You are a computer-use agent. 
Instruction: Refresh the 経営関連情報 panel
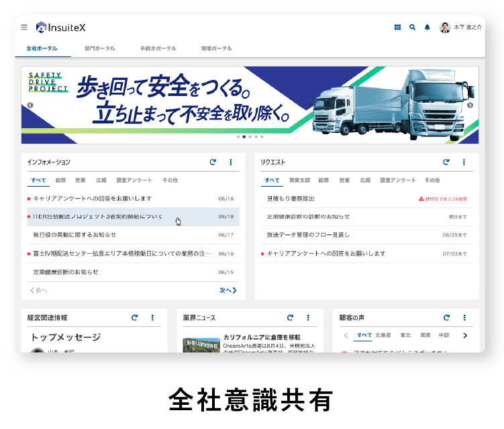point(135,318)
